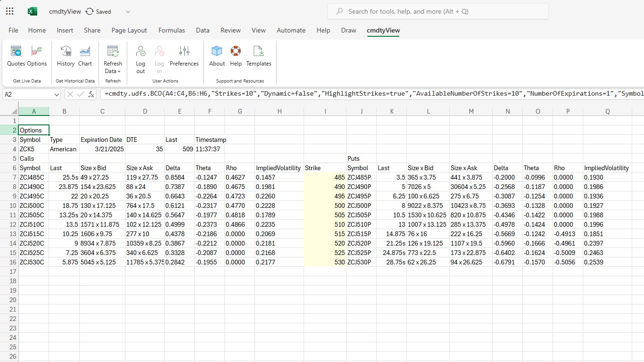Open the Help ribbon tab
The image size is (644, 362).
[x=323, y=30]
